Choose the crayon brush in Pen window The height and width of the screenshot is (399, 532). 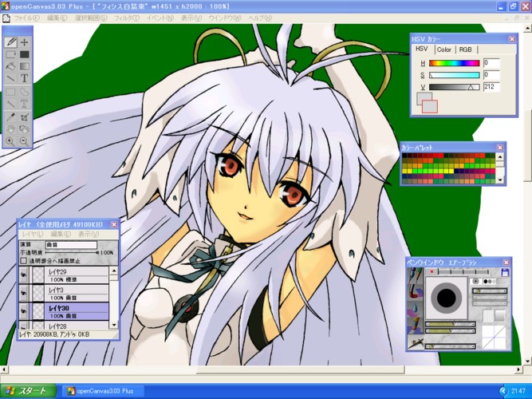(415, 326)
